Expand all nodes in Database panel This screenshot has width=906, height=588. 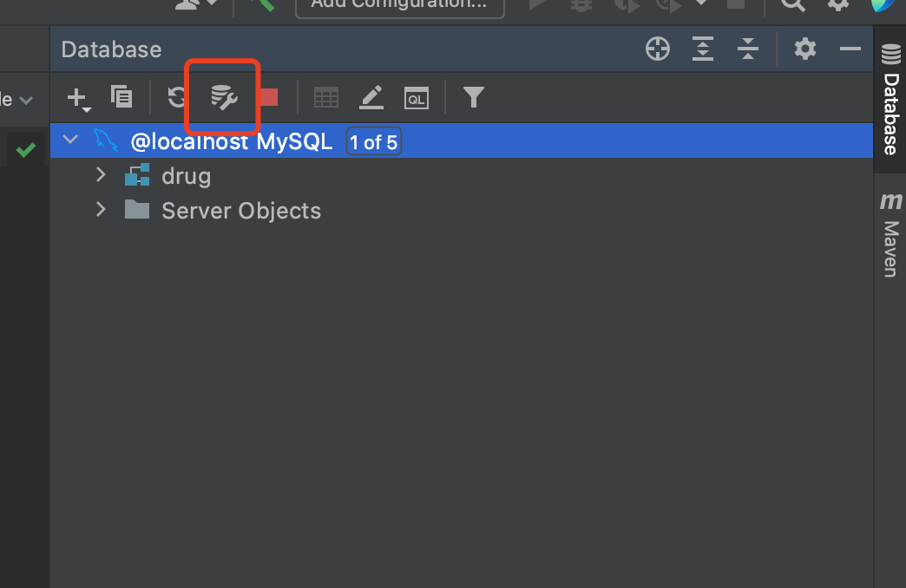point(703,49)
